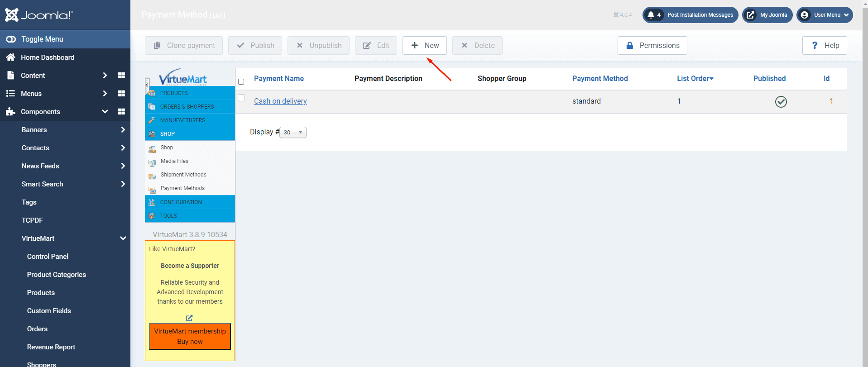Click the Shipment Methods truck icon

coord(152,176)
